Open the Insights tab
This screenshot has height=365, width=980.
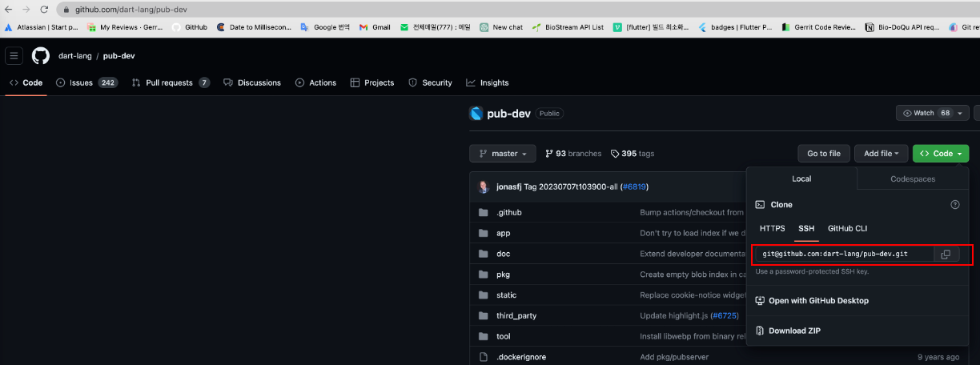pos(488,82)
